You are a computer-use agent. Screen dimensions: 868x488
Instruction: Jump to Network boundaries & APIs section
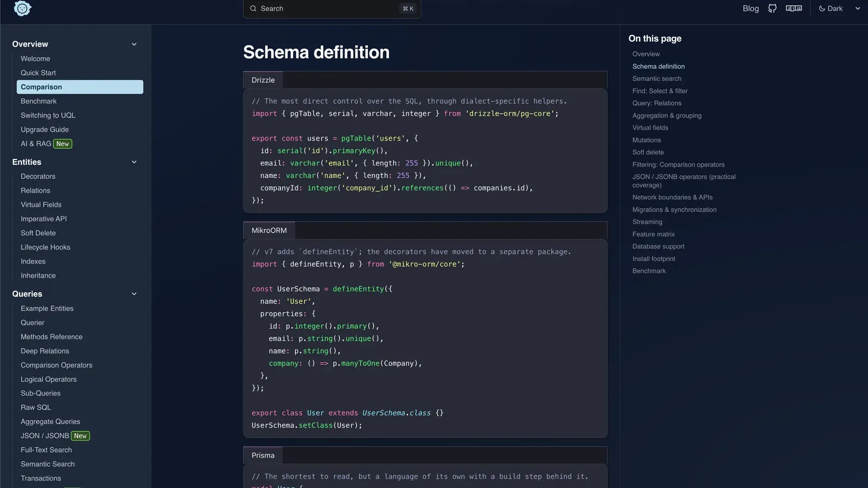[x=672, y=197]
